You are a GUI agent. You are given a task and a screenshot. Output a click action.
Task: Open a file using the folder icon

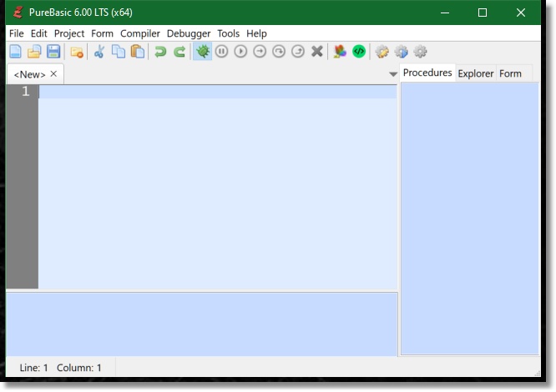click(34, 52)
